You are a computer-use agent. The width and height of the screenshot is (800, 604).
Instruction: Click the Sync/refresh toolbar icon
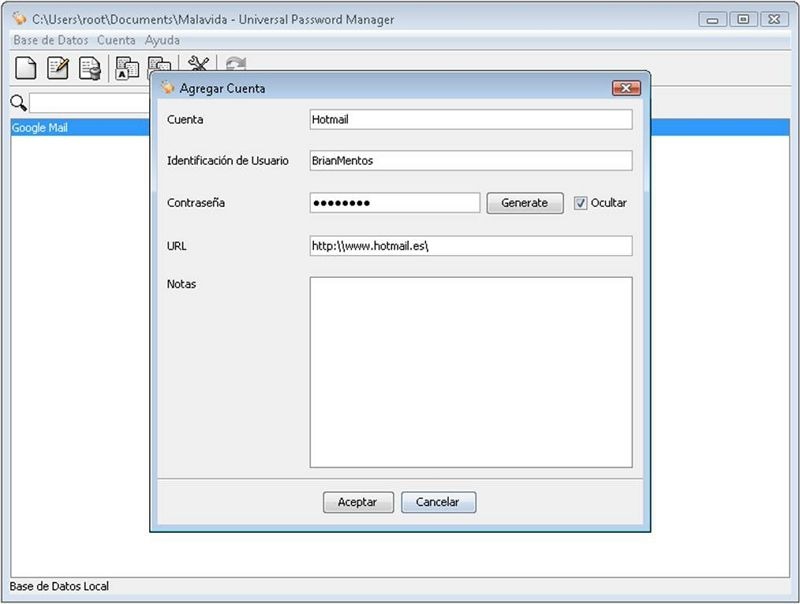coord(236,64)
